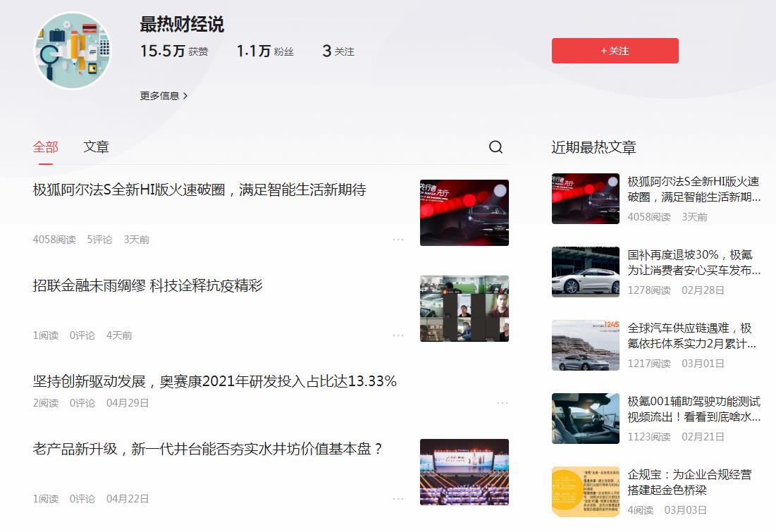Click 0评论 under 招联金融 article
776x532 pixels.
coord(82,335)
